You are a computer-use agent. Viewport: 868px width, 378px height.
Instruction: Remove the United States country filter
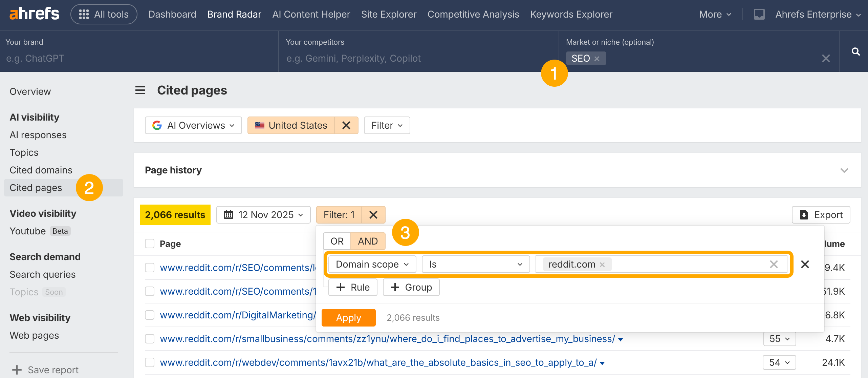(346, 125)
